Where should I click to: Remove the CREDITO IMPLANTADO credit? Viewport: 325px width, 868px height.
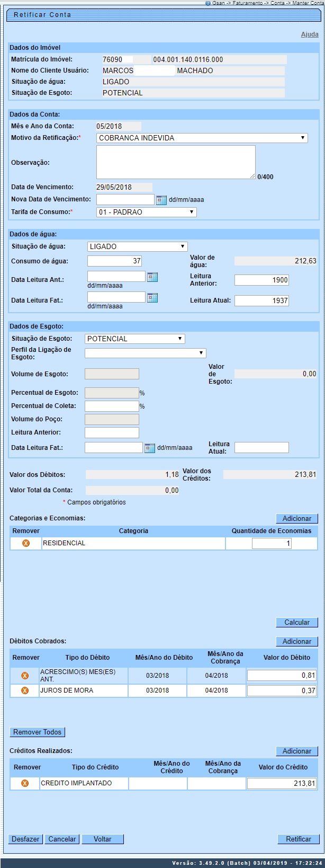[x=25, y=783]
